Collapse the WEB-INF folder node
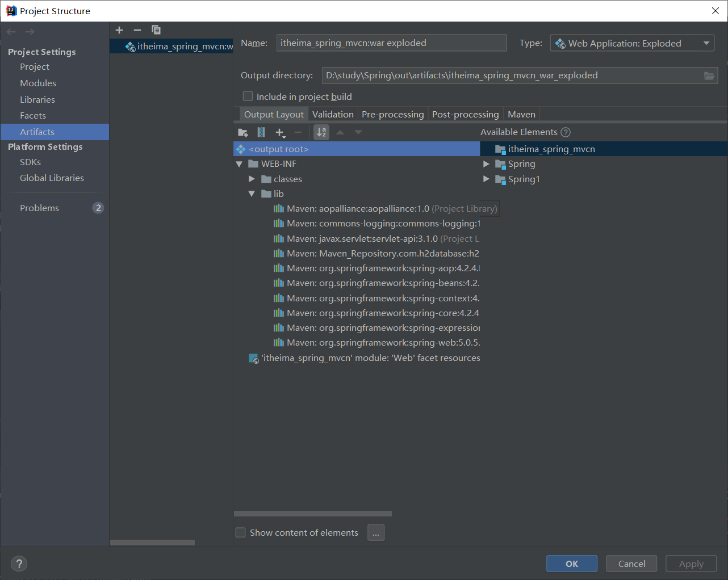Screen dimensions: 728x580 tap(239, 164)
